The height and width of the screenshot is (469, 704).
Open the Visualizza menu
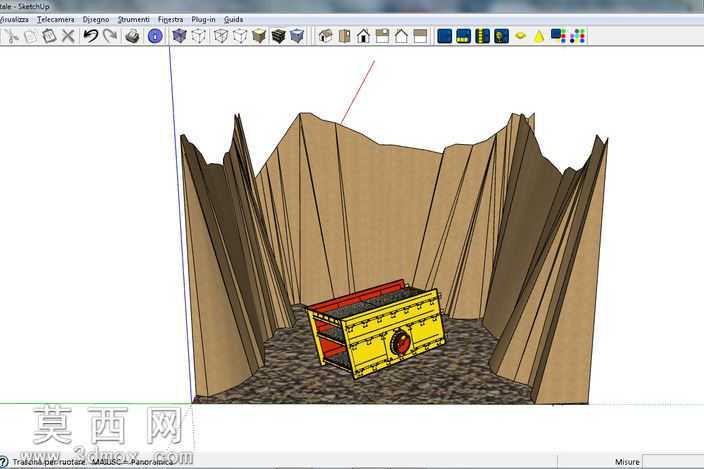tap(14, 19)
